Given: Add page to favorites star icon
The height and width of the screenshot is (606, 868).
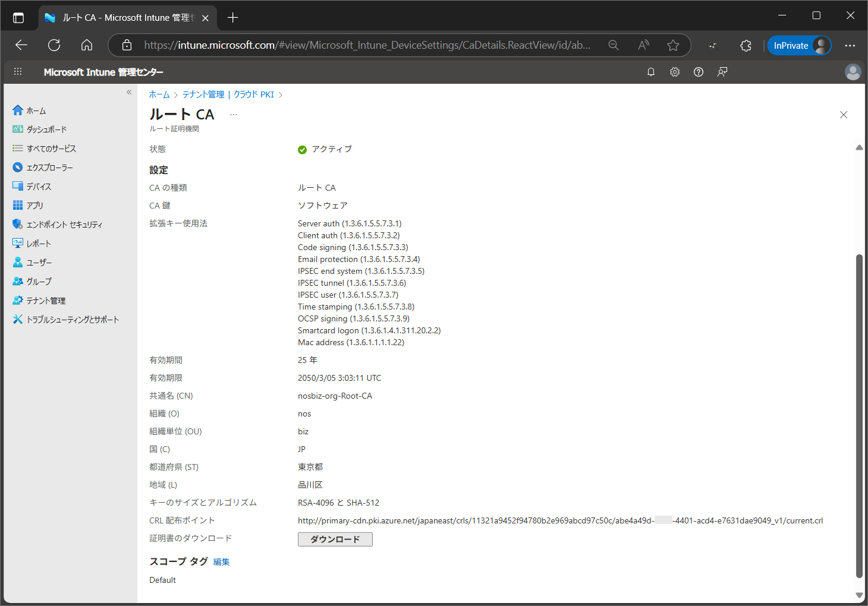Looking at the screenshot, I should click(673, 45).
